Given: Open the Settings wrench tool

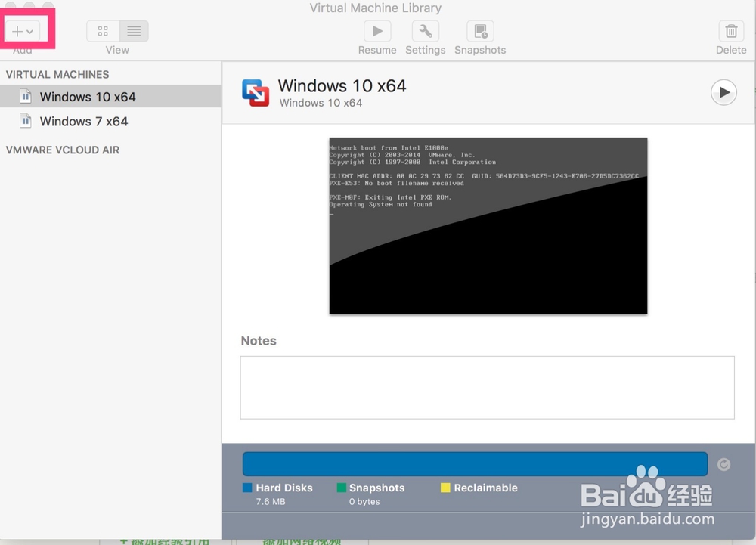Looking at the screenshot, I should point(425,31).
